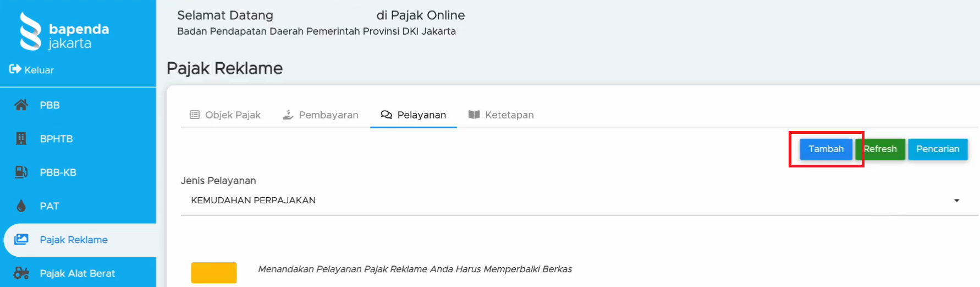Click the Keluar logout icon
980x287 pixels.
[x=15, y=69]
